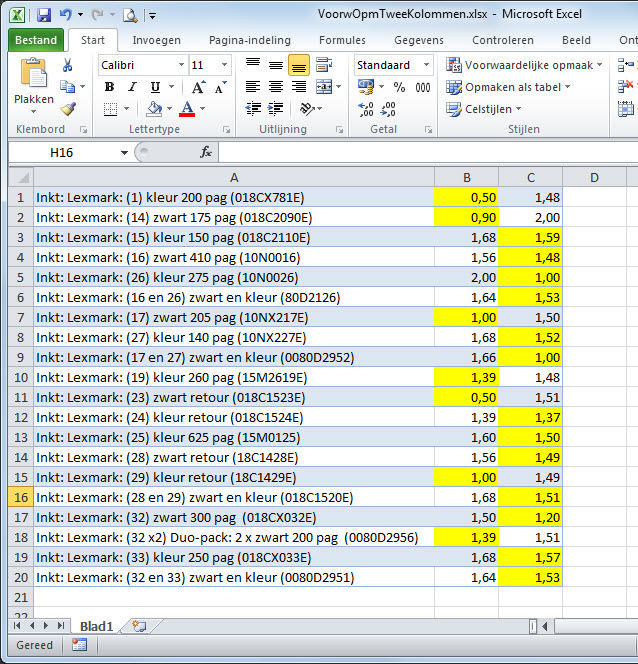
Task: Apply the accounting currency format icon
Action: click(x=366, y=87)
